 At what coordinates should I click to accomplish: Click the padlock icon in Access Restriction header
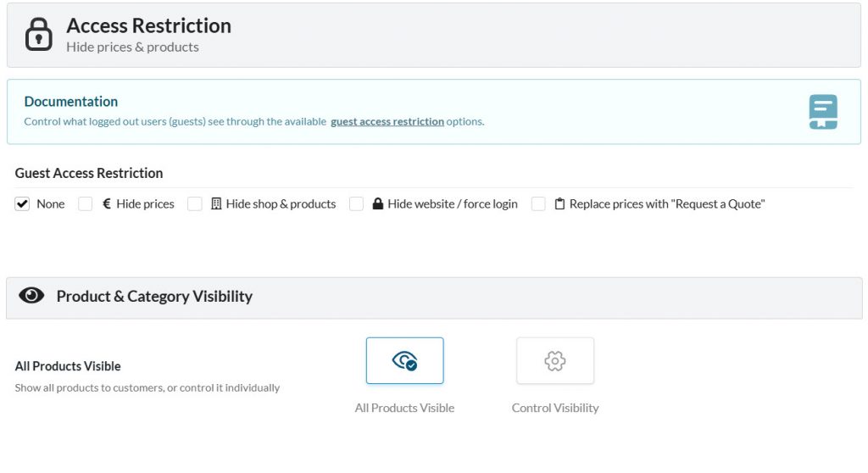point(38,35)
